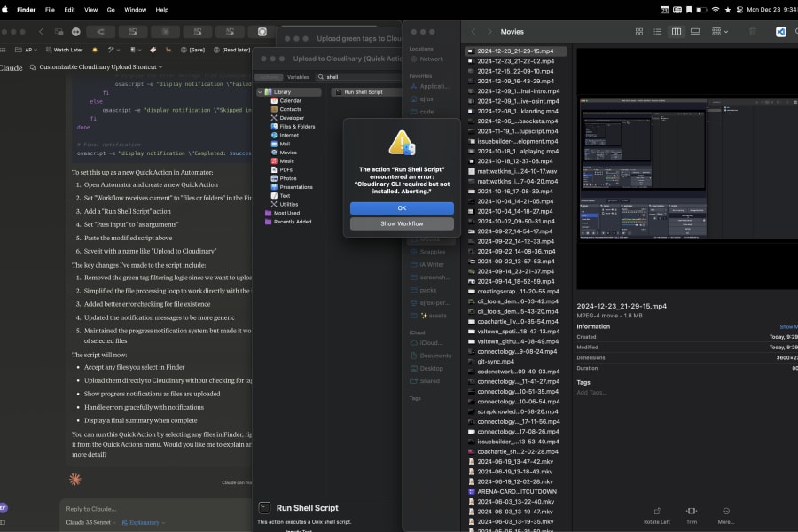The image size is (798, 532).
Task: Select file 2024-06-19_13-47-42.mkv
Action: [515, 462]
